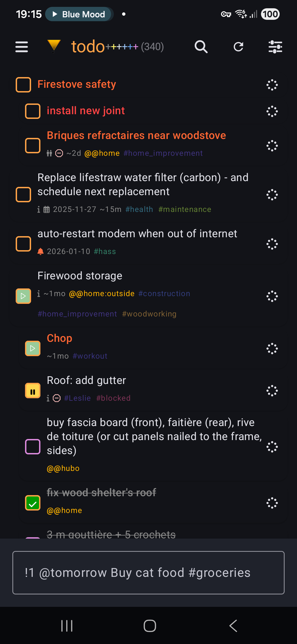
Task: Open options dots for Firestove safety
Action: coord(272,85)
